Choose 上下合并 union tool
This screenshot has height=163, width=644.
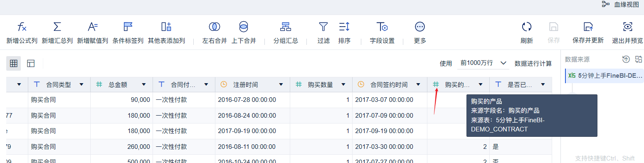point(244,27)
